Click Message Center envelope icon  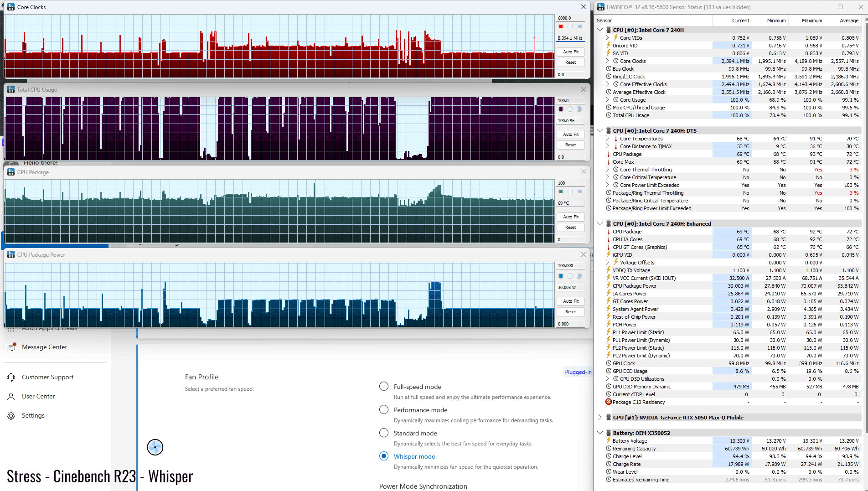point(11,347)
